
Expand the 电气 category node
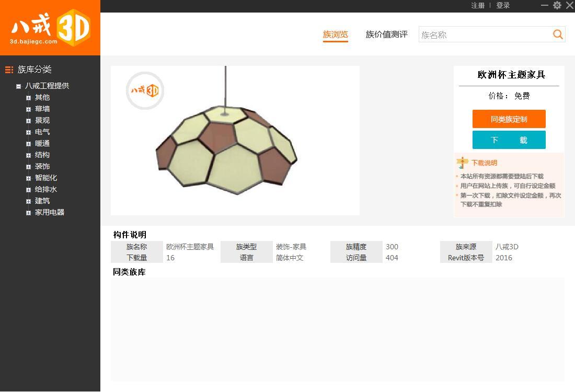pos(29,132)
